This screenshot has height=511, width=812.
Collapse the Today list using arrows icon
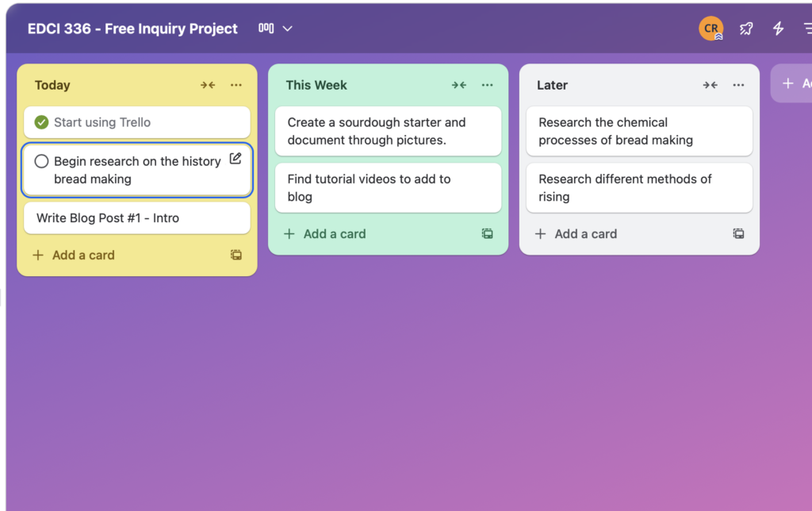point(208,85)
